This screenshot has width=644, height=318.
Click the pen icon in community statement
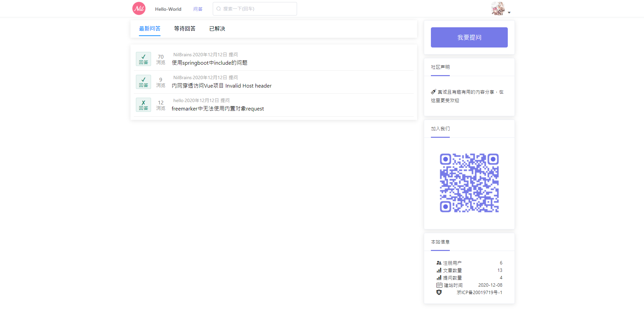click(434, 92)
